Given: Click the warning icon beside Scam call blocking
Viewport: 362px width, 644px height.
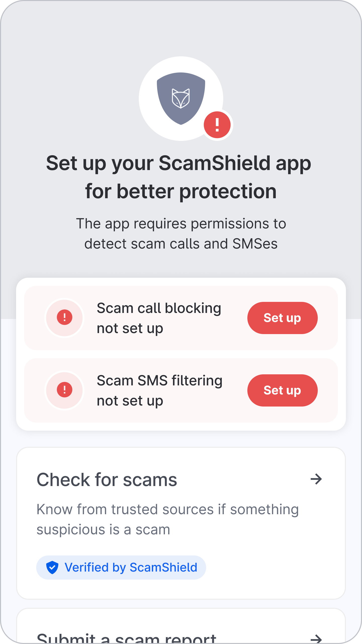Looking at the screenshot, I should tap(65, 317).
